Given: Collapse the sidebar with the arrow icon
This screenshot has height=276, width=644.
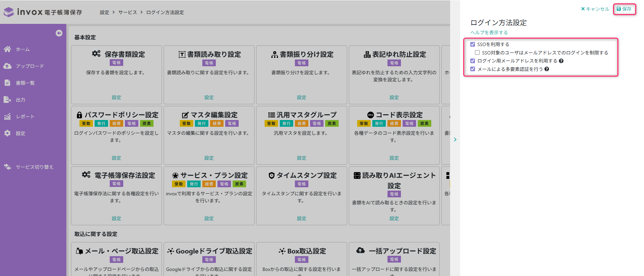Looking at the screenshot, I should (x=59, y=33).
